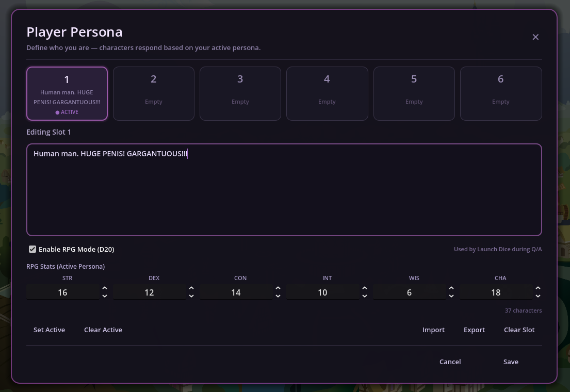Lower the INT stat using down arrow
Screen dimensions: 570x392
(365, 296)
